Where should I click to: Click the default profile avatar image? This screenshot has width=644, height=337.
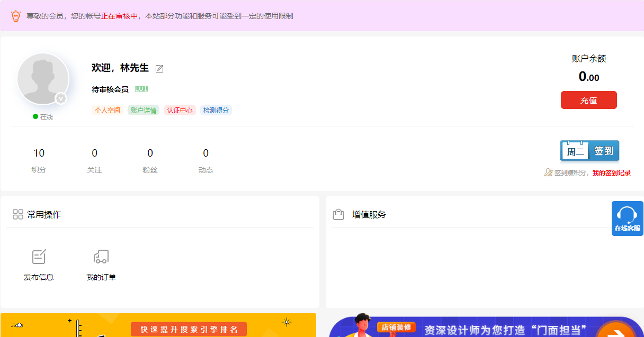pos(43,79)
